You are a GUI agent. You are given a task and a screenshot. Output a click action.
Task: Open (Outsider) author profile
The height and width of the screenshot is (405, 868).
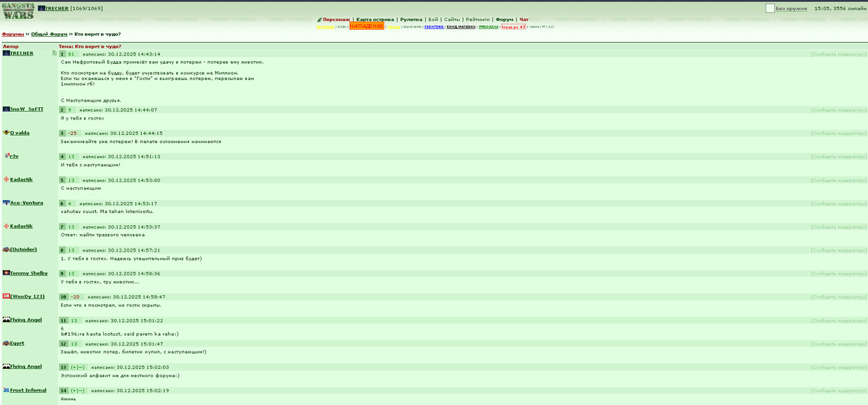pyautogui.click(x=24, y=250)
